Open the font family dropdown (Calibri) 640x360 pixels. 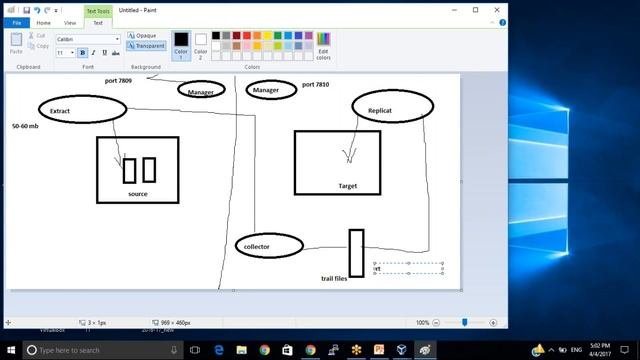(x=117, y=39)
